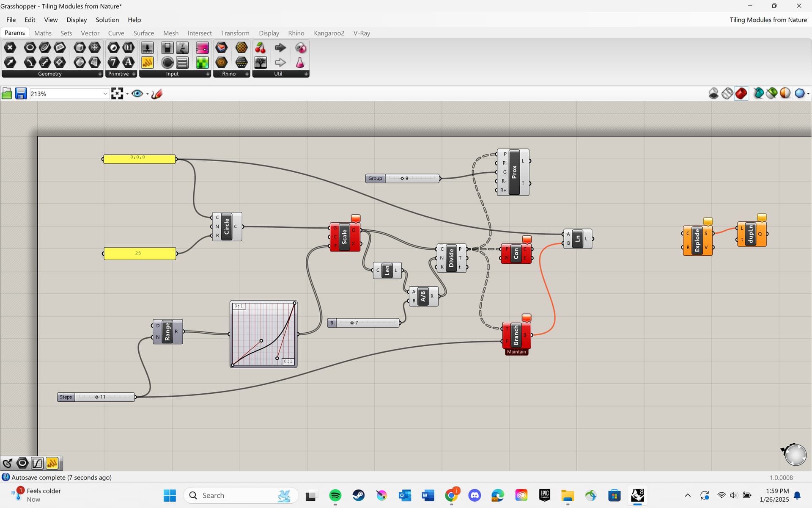Expand the Geometry panel plus button
This screenshot has width=812, height=508.
pyautogui.click(x=100, y=74)
